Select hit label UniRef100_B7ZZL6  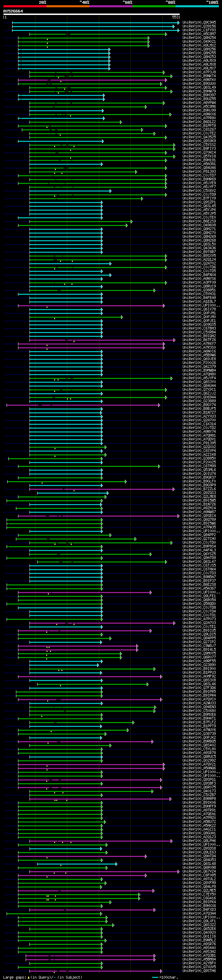(x=199, y=489)
